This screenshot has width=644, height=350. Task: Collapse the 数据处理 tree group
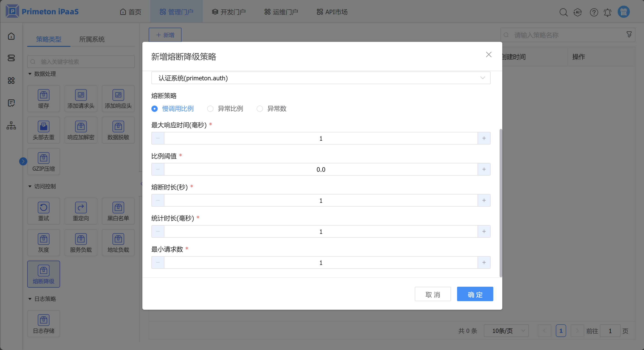pos(30,74)
